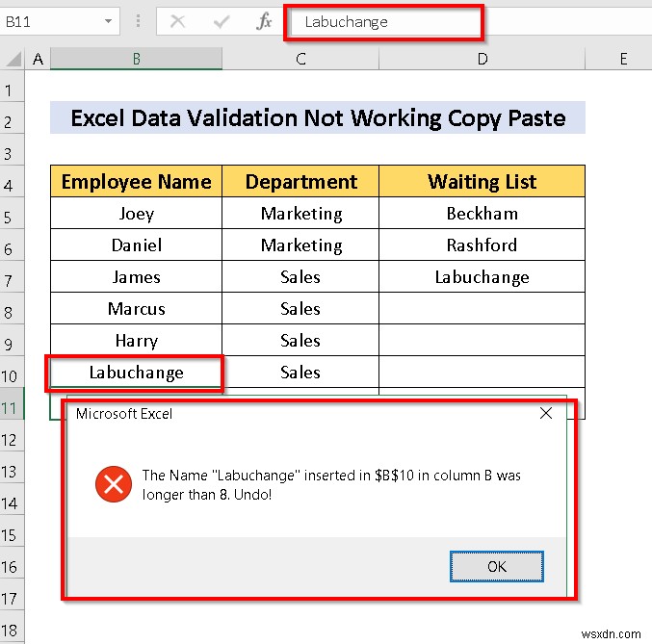
Task: Select cell B10 containing 'Labuchange'
Action: tap(137, 373)
